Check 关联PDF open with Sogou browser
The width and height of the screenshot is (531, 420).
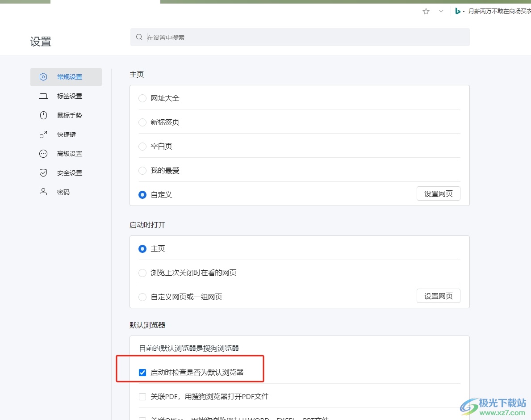(x=142, y=397)
